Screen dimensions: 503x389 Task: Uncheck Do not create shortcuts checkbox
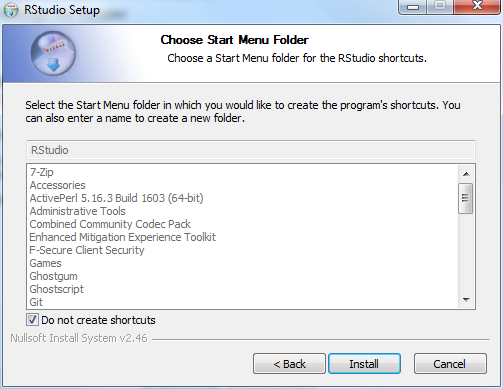coord(32,320)
